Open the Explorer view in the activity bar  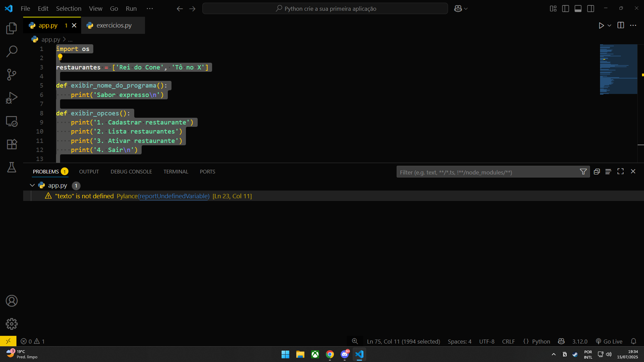(12, 28)
